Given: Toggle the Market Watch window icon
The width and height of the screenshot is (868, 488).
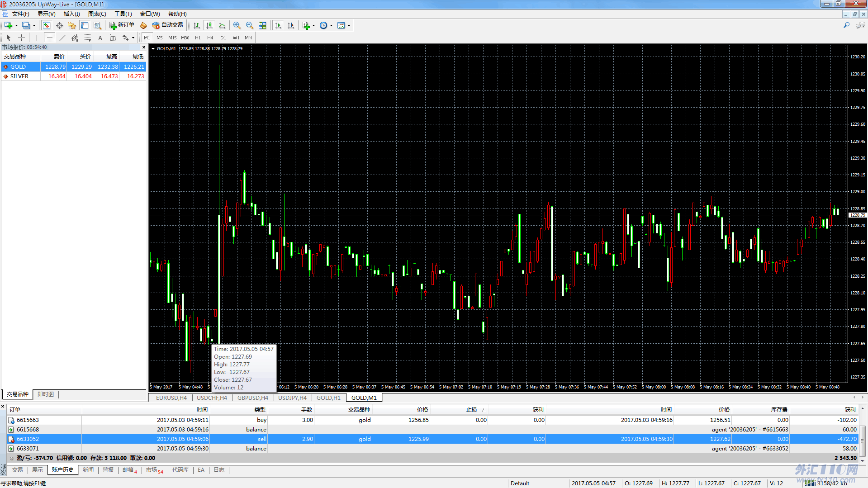Looking at the screenshot, I should point(47,25).
